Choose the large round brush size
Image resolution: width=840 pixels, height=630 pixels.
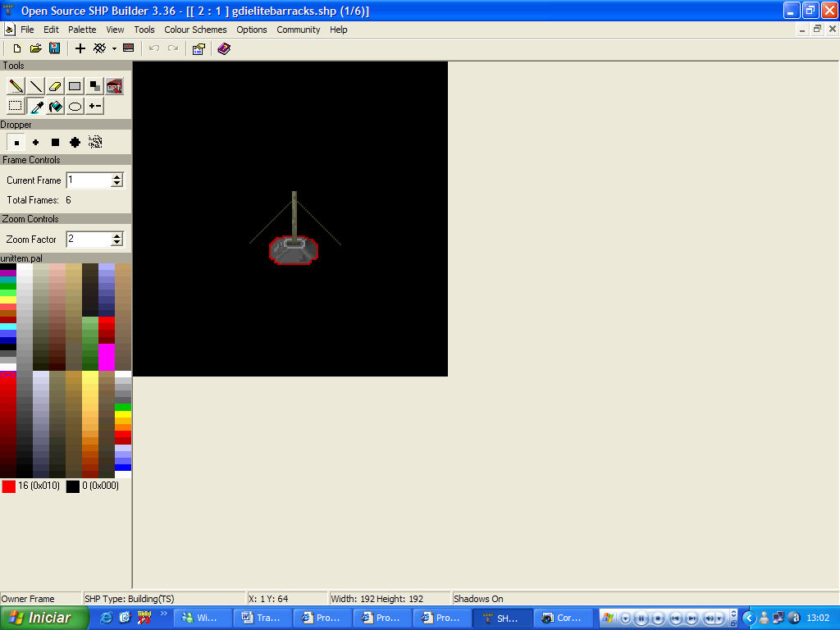pyautogui.click(x=75, y=143)
